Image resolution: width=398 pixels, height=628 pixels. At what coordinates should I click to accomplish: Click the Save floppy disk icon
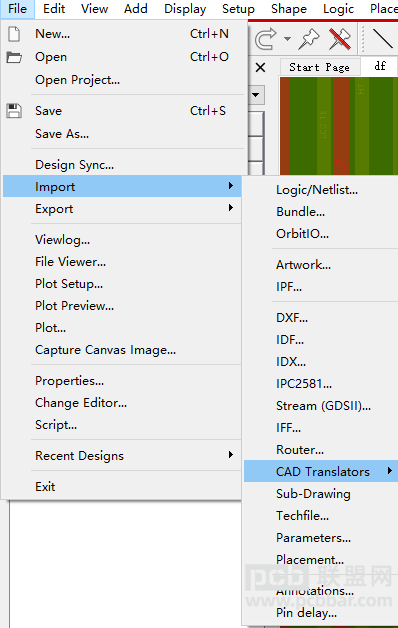(14, 111)
